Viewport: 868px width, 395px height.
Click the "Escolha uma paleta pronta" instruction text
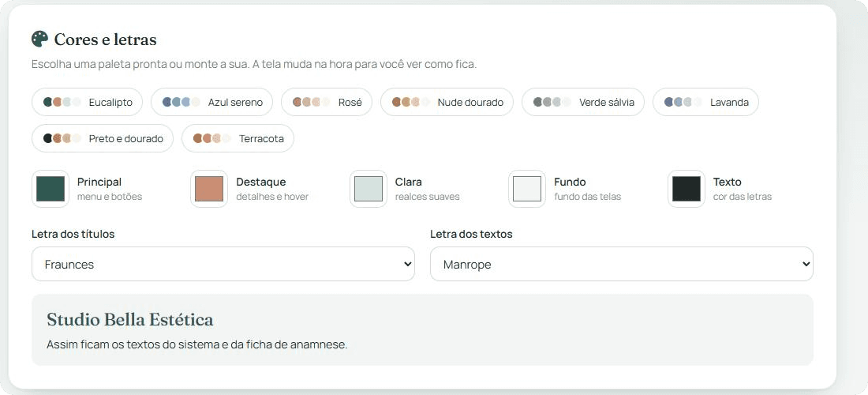click(254, 64)
